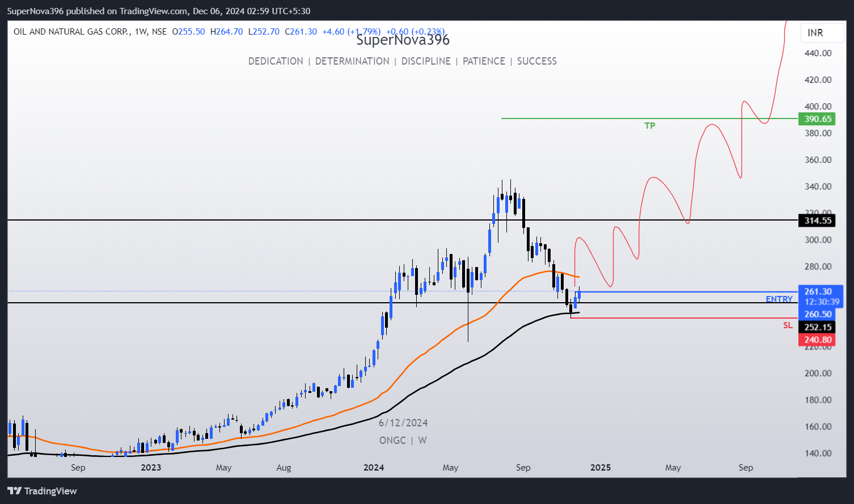
Task: Click the INR currency box
Action: pos(822,33)
